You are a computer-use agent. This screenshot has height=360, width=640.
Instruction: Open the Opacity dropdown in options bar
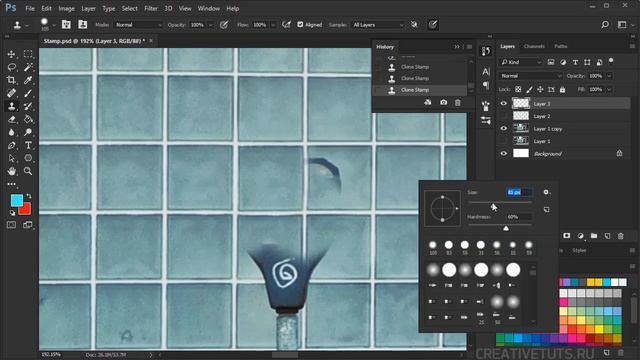pyautogui.click(x=211, y=25)
